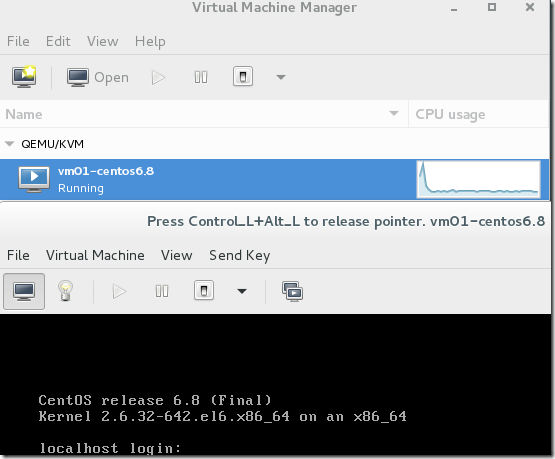Expand manager shutdown options dropdown arrow

[x=281, y=77]
